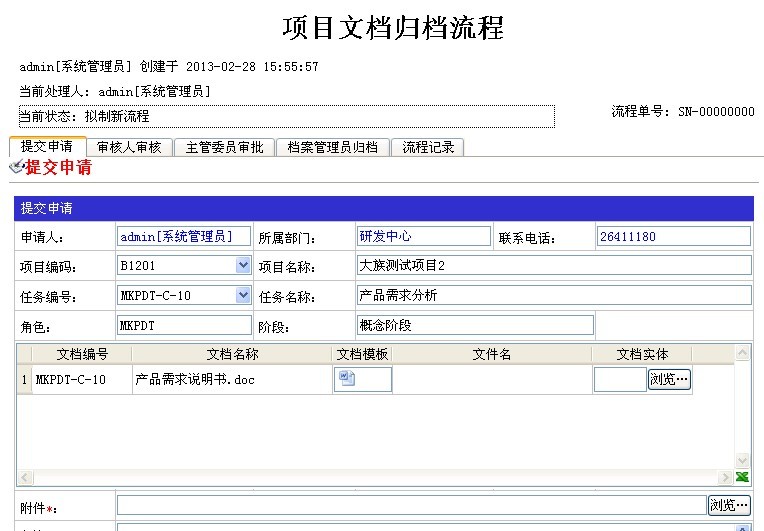Click the icon beside the 提交申请 heading
The image size is (764, 531).
16,167
